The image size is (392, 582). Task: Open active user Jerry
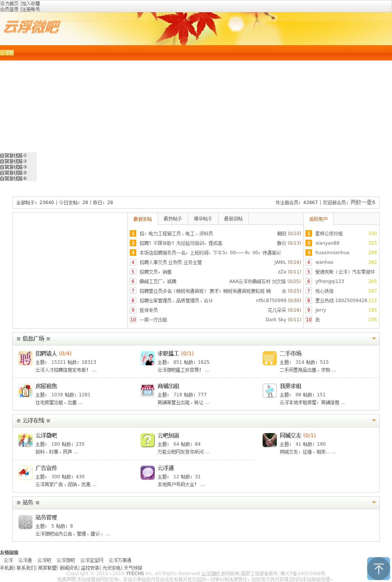click(321, 310)
